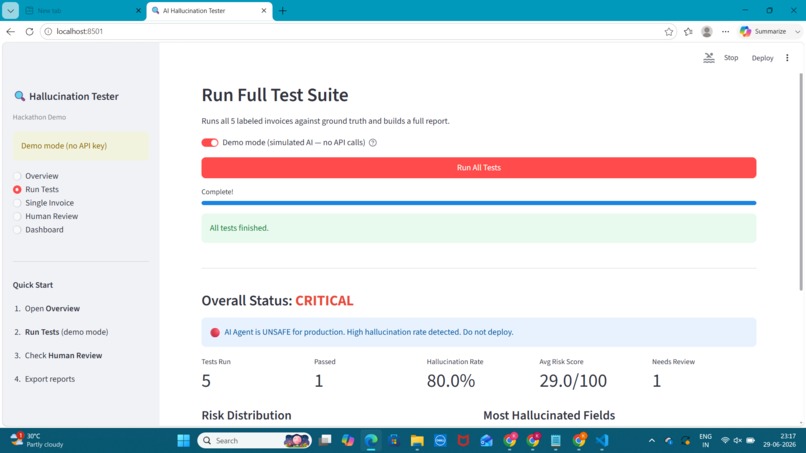Click the red Run All Tests button
The height and width of the screenshot is (453, 806).
[x=479, y=168]
